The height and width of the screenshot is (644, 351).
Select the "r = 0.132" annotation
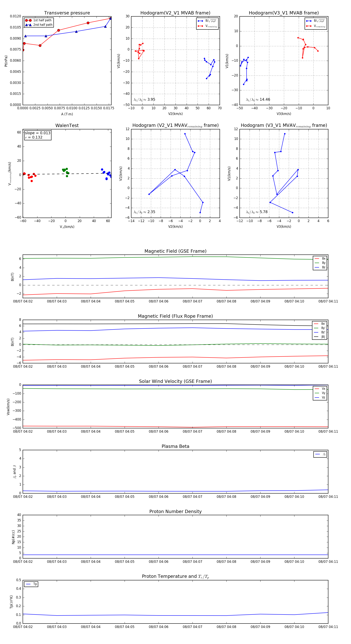coord(34,137)
